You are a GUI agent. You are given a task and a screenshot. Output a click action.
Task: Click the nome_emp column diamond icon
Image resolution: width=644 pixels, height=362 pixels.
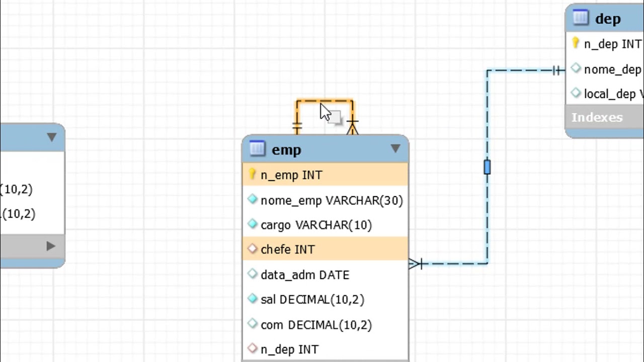[x=253, y=200]
